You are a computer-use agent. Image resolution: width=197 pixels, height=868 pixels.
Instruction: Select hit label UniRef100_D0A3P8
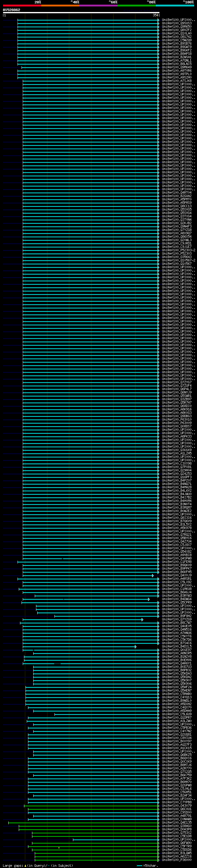click(x=177, y=829)
